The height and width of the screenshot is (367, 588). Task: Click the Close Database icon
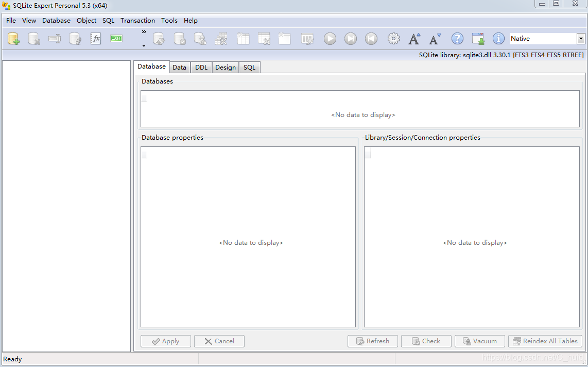34,39
